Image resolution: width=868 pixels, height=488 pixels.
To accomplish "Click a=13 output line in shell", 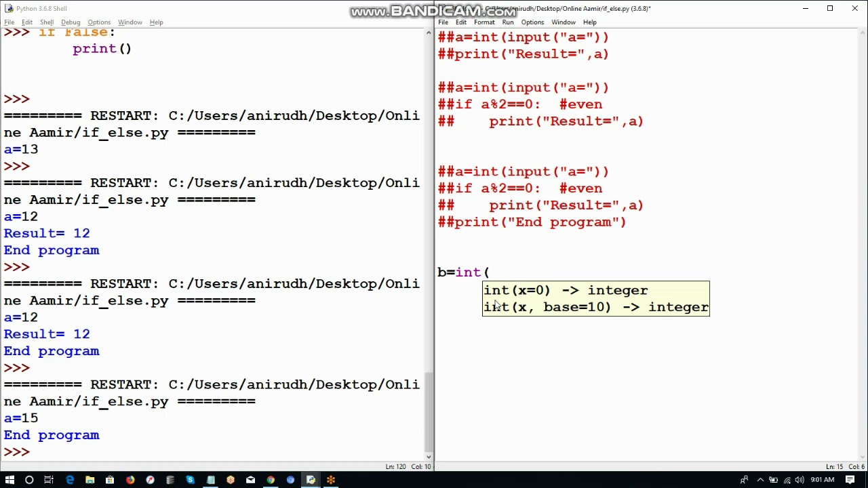I will [x=21, y=149].
